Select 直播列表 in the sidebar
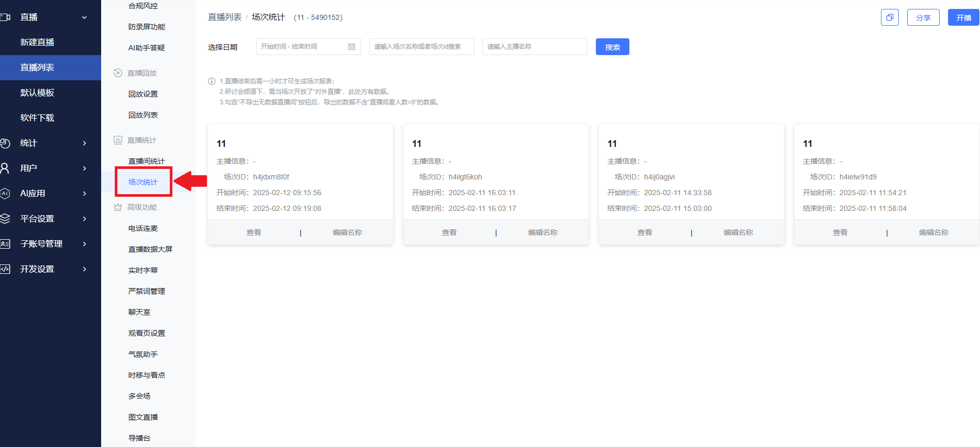980x447 pixels. tap(50, 68)
